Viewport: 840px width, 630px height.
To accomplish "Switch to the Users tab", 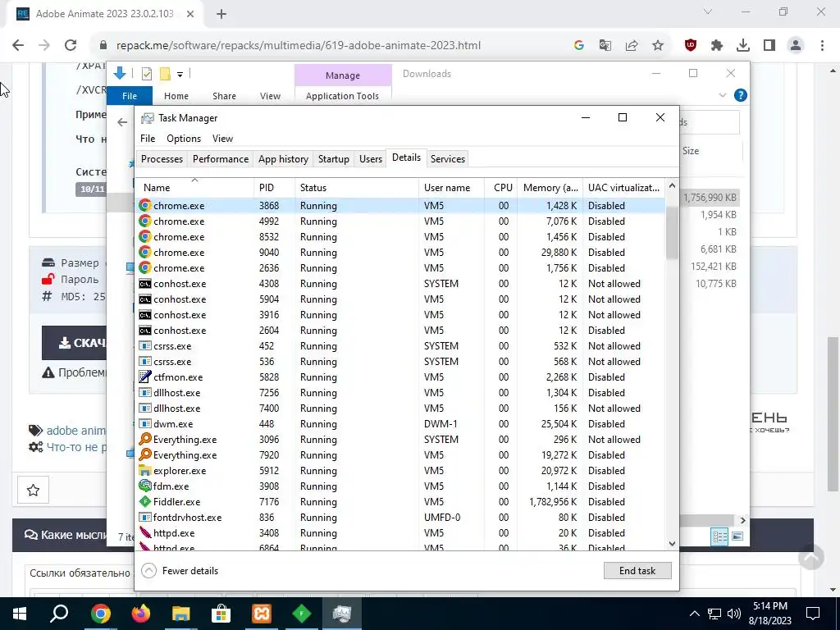I will click(370, 159).
